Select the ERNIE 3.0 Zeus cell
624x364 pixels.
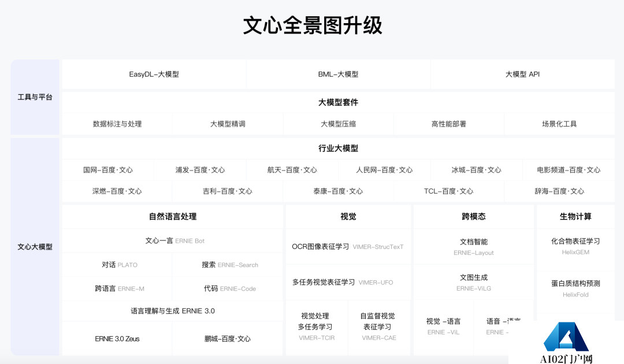[117, 339]
